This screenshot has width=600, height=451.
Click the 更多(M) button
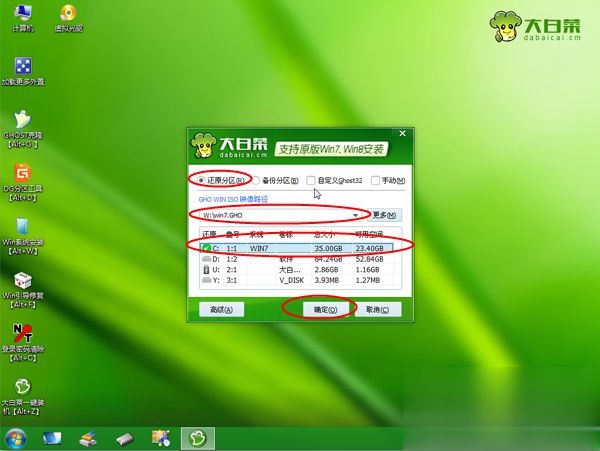pos(384,215)
